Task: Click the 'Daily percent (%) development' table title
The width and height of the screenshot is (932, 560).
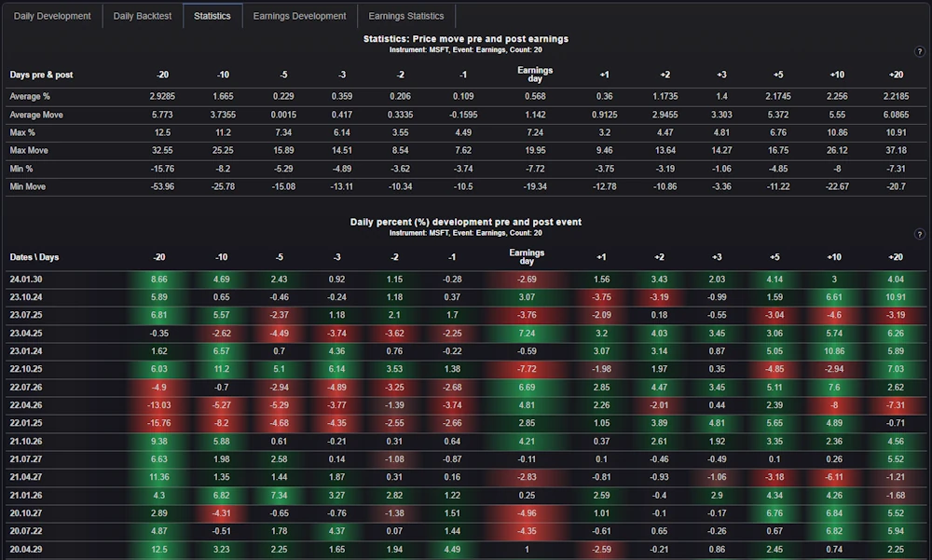Action: coord(465,222)
